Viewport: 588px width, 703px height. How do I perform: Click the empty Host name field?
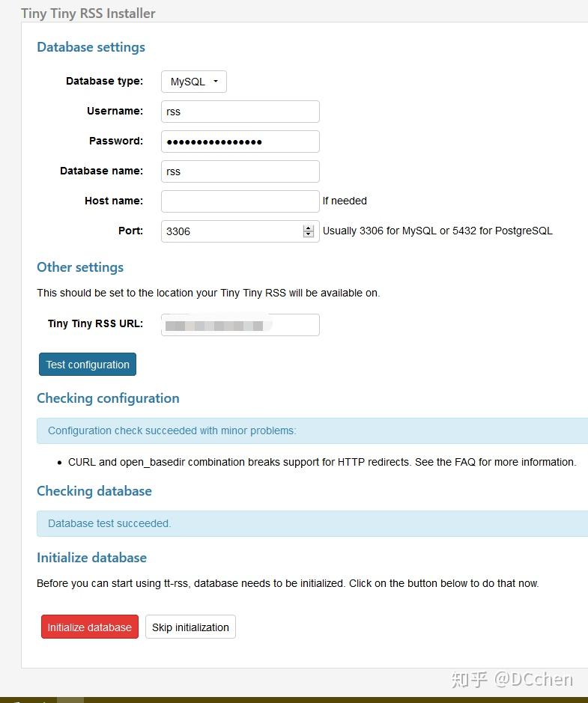[240, 201]
